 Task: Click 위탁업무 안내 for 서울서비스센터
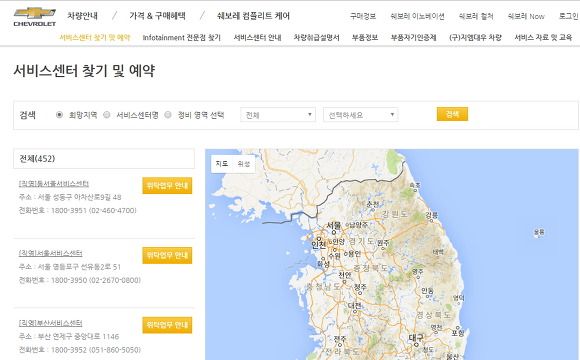(x=167, y=255)
